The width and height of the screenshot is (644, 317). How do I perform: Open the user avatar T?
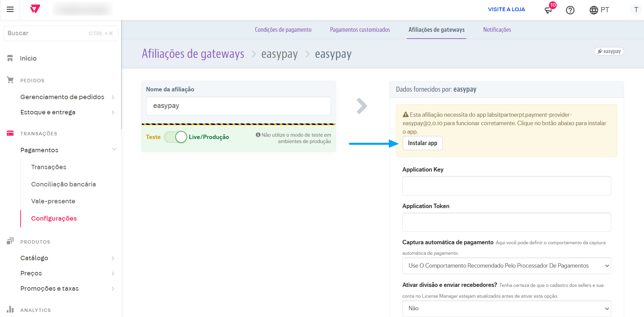coord(636,10)
